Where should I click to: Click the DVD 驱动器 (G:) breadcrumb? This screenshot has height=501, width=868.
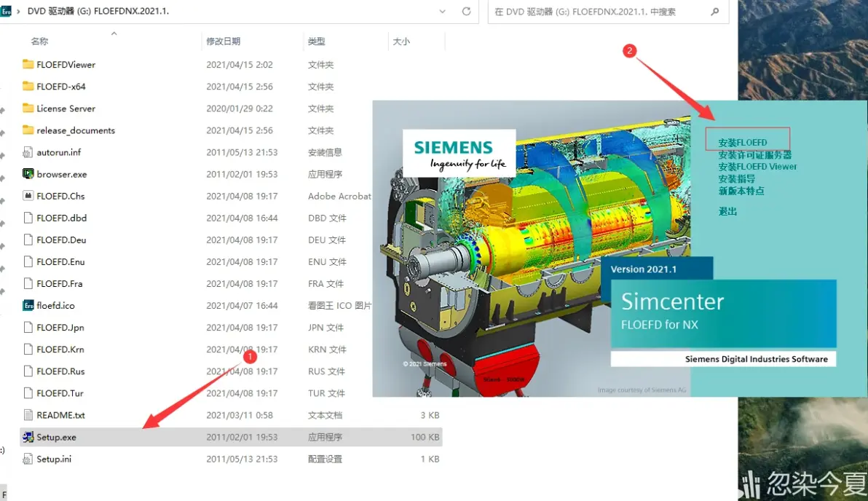(x=59, y=11)
